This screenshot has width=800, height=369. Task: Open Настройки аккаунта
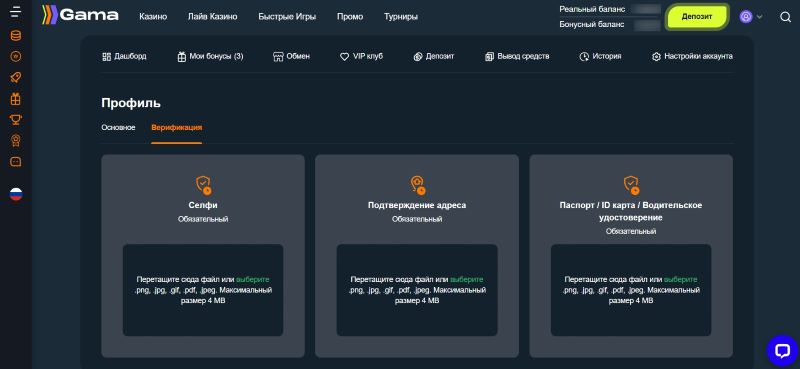692,57
